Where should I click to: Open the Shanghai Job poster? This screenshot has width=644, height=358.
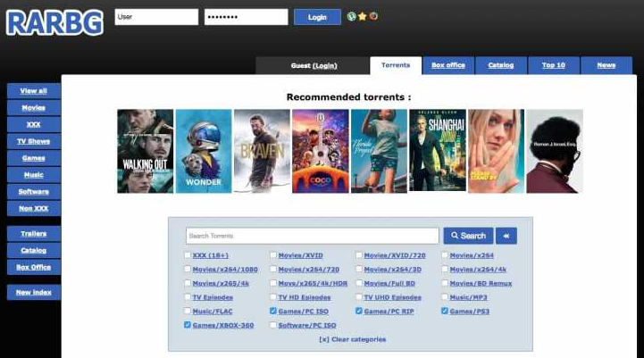438,150
